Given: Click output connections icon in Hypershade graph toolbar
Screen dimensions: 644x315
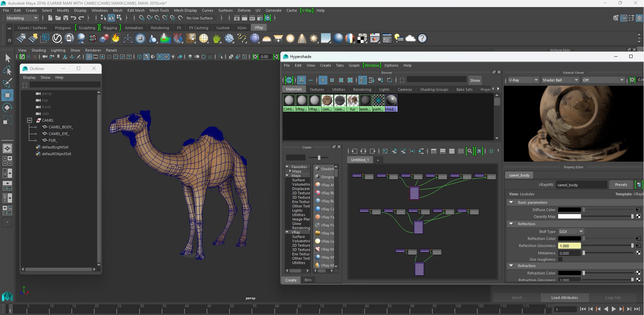Looking at the screenshot, I should click(373, 151).
